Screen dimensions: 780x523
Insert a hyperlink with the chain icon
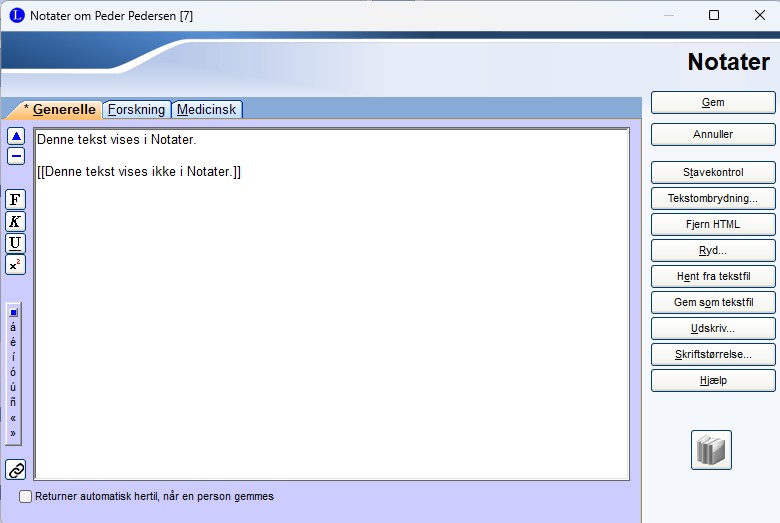coord(16,469)
